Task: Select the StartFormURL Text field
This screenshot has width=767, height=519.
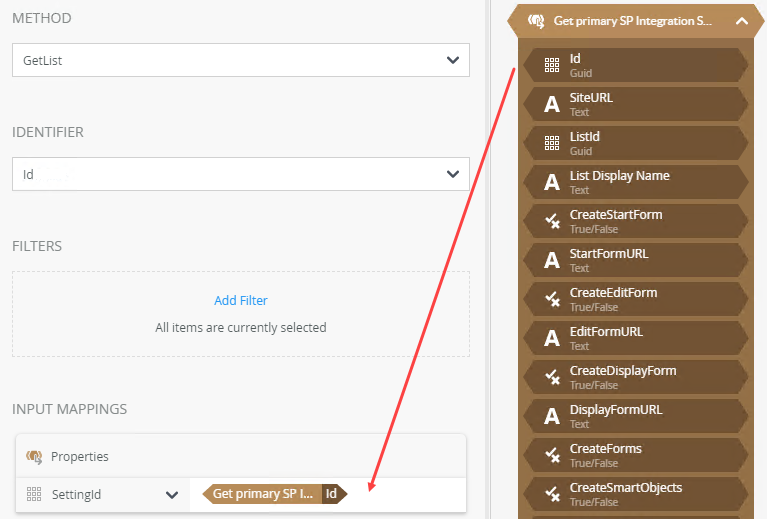Action: click(636, 260)
